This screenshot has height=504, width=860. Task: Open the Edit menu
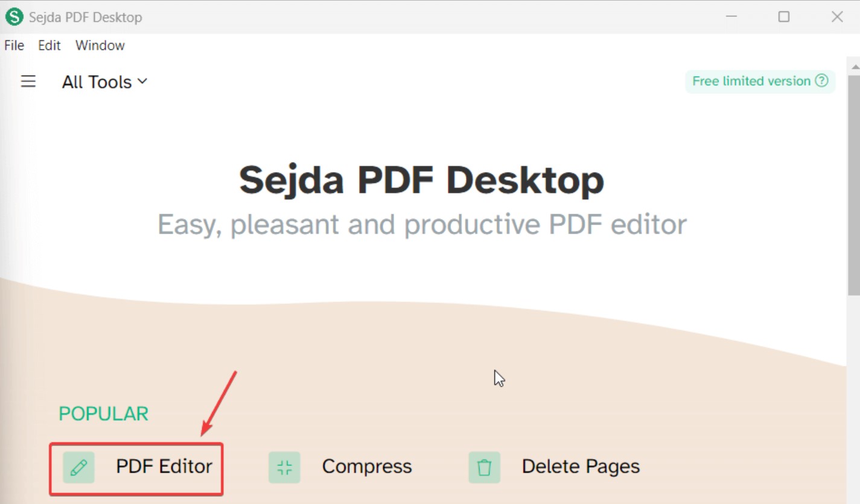tap(49, 45)
